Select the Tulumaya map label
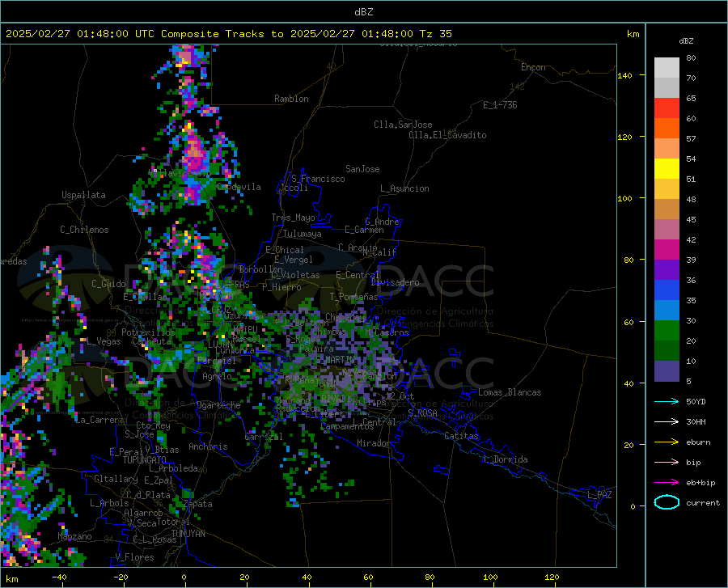Image resolution: width=728 pixels, height=588 pixels. tap(302, 234)
